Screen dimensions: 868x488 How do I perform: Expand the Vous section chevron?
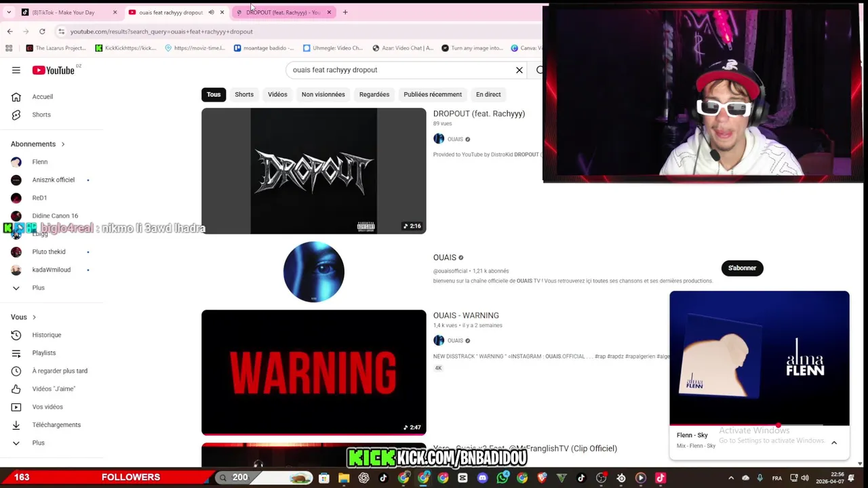pyautogui.click(x=34, y=317)
